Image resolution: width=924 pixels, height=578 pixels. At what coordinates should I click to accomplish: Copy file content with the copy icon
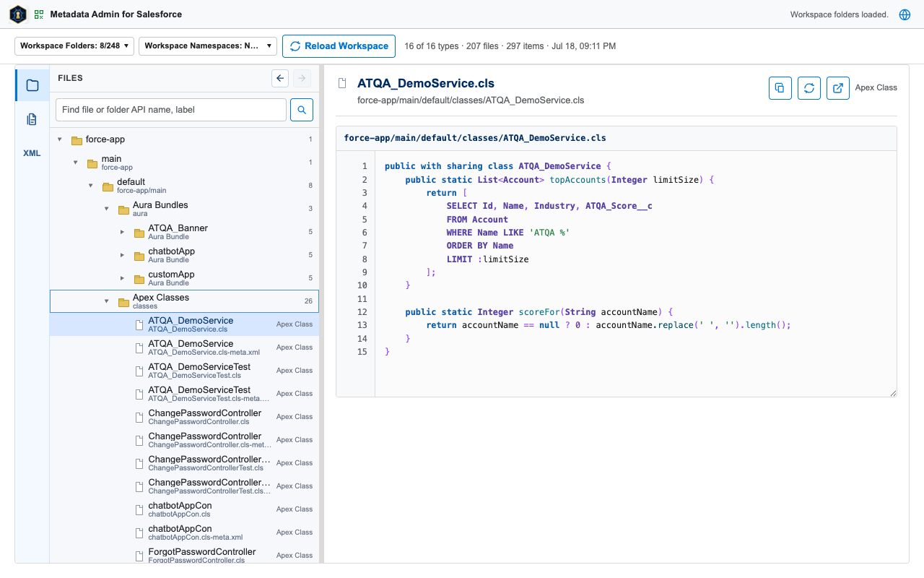pyautogui.click(x=780, y=88)
